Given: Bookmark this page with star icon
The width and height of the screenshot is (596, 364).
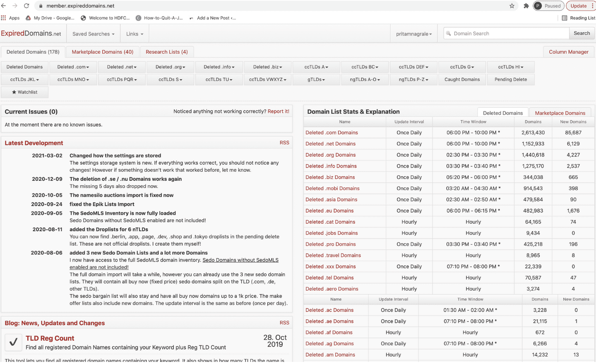Looking at the screenshot, I should point(512,6).
